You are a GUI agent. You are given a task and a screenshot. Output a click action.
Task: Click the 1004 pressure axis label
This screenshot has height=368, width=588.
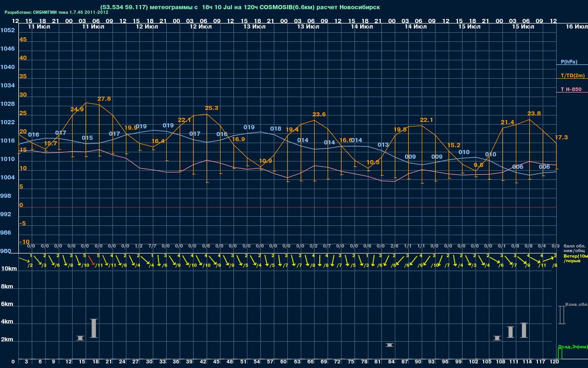pos(7,177)
